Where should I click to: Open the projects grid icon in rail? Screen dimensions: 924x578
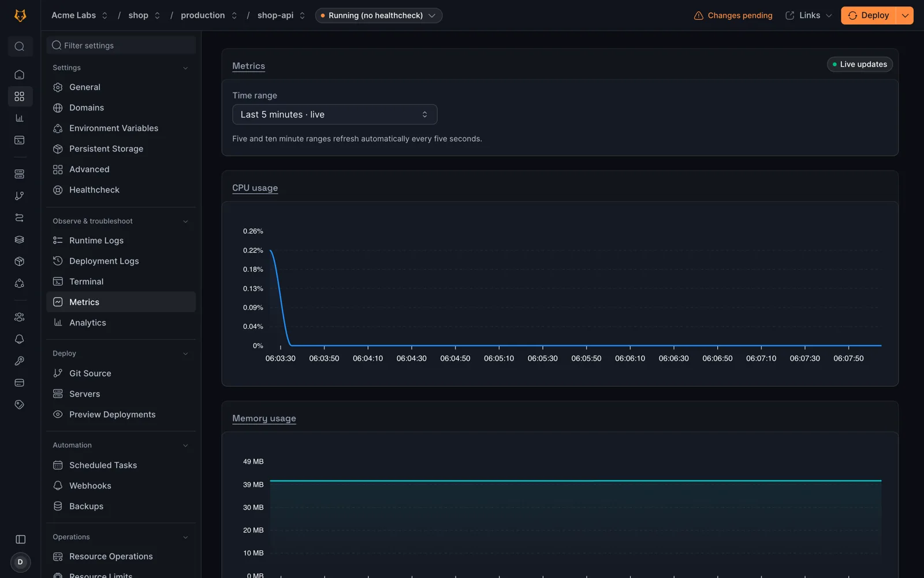20,97
